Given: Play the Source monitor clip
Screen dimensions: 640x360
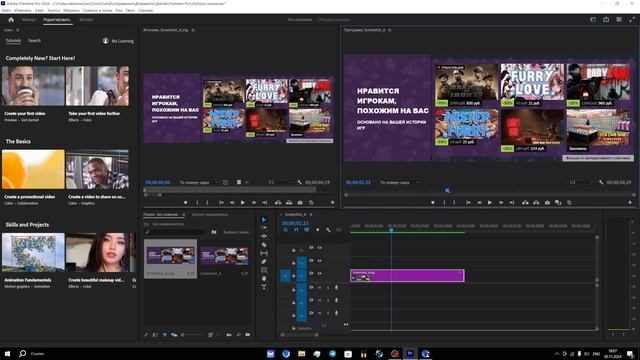Looking at the screenshot, I should (243, 202).
